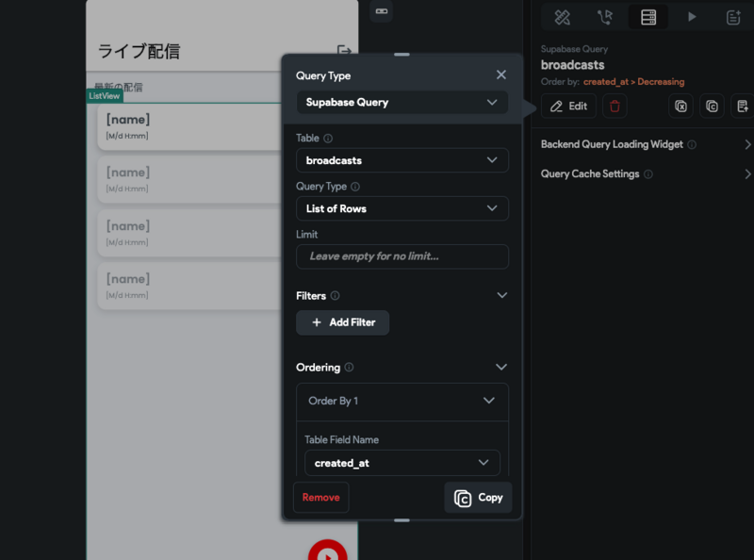Select the Backend Query tab icon
This screenshot has width=754, height=560.
(648, 17)
